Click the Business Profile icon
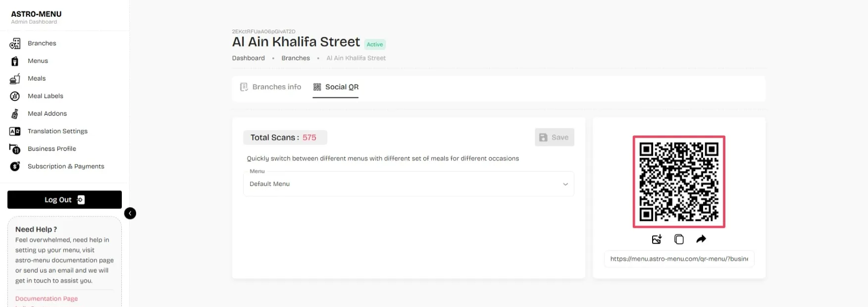 click(x=15, y=149)
